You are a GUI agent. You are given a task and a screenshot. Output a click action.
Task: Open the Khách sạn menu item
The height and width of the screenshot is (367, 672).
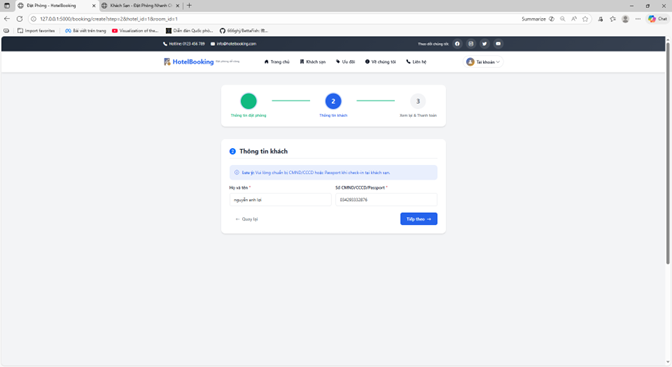(313, 62)
